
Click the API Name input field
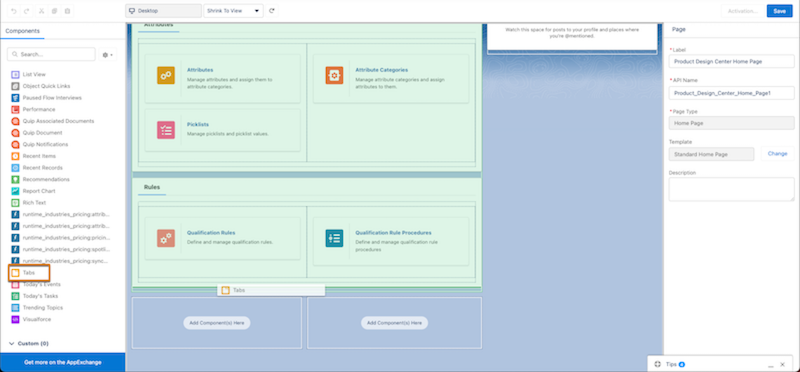[x=731, y=93]
